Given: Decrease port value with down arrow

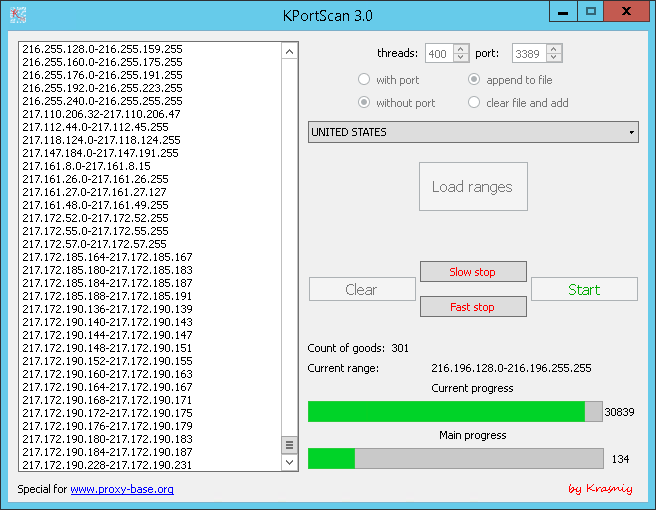Looking at the screenshot, I should click(554, 58).
